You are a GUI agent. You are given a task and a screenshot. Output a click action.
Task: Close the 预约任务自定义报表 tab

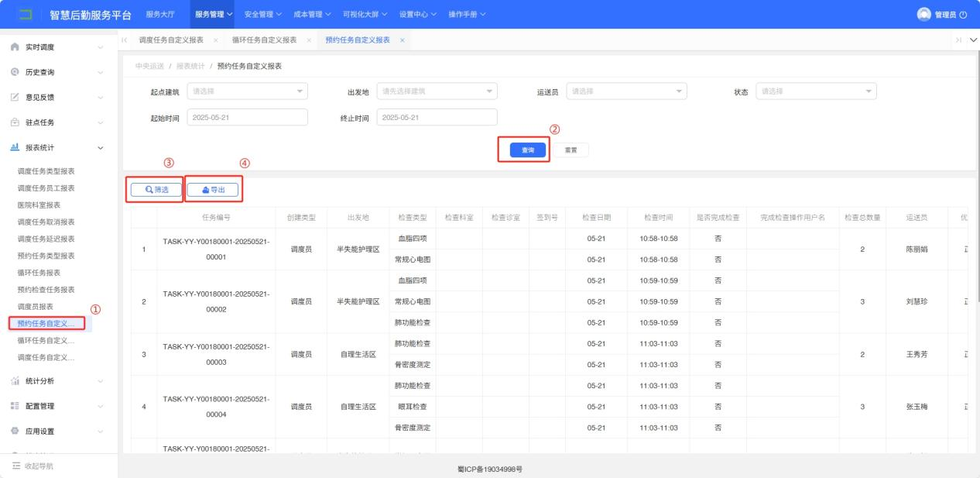(402, 40)
